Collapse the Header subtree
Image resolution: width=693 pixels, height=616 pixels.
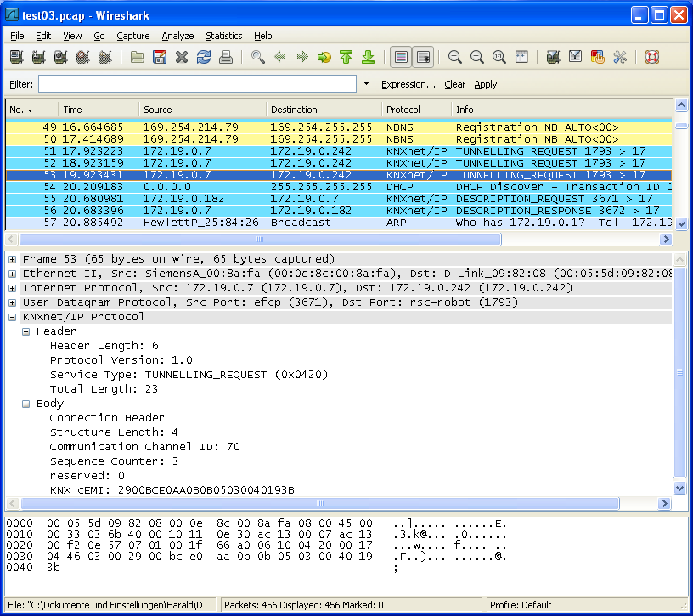point(26,331)
